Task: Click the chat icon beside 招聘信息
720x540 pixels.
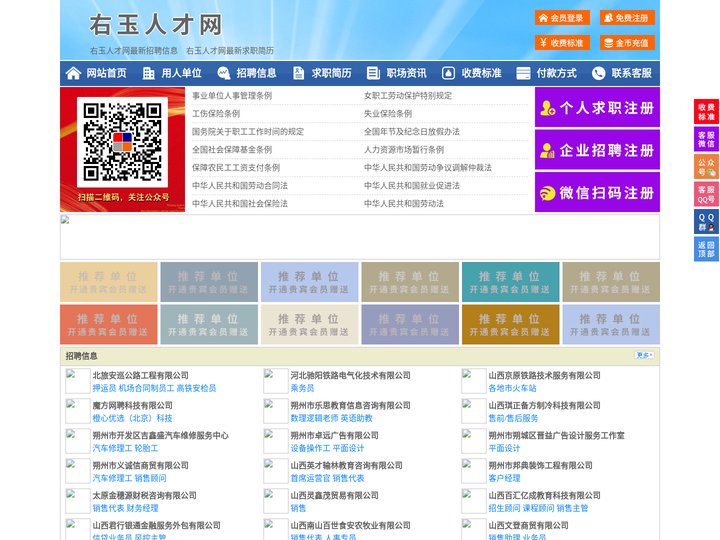Action: (x=223, y=73)
